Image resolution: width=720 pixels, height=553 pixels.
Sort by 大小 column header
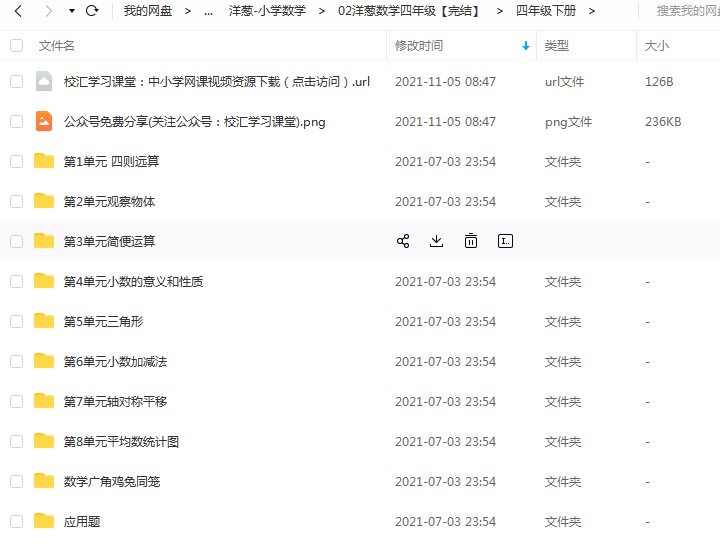coord(657,45)
